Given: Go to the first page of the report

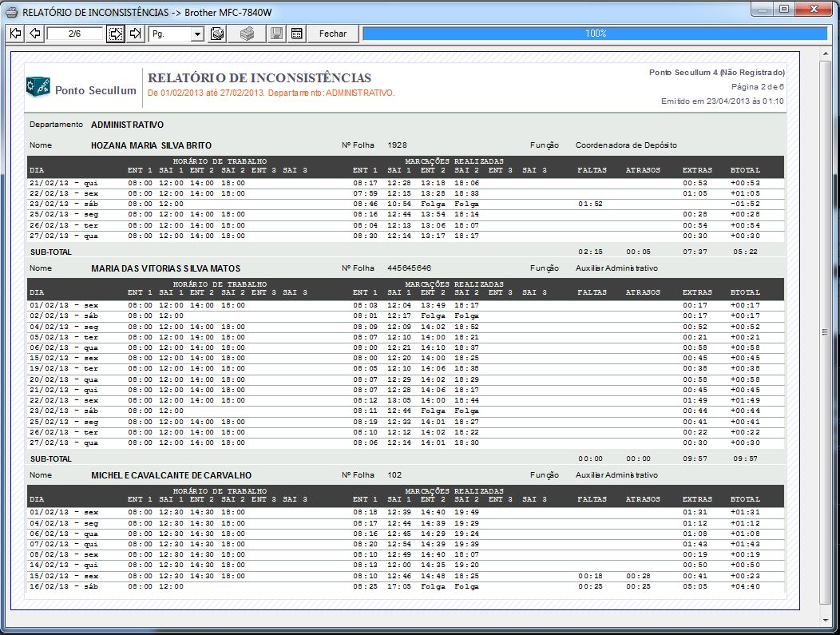Looking at the screenshot, I should pos(16,34).
